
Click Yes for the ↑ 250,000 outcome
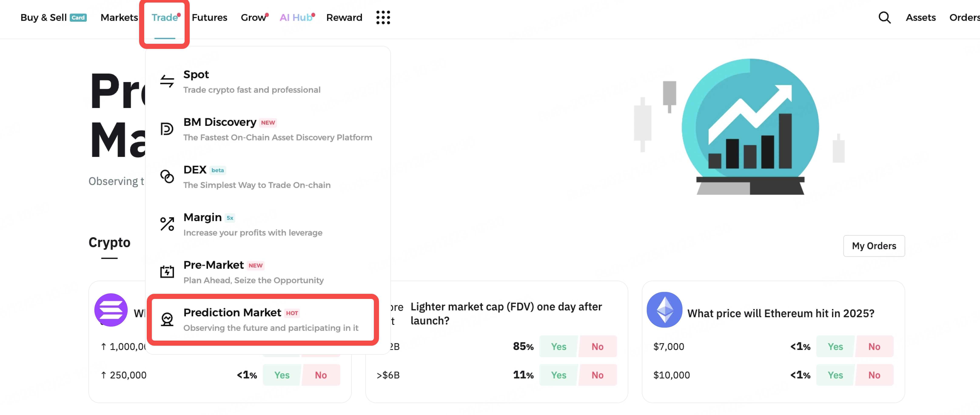(x=282, y=375)
